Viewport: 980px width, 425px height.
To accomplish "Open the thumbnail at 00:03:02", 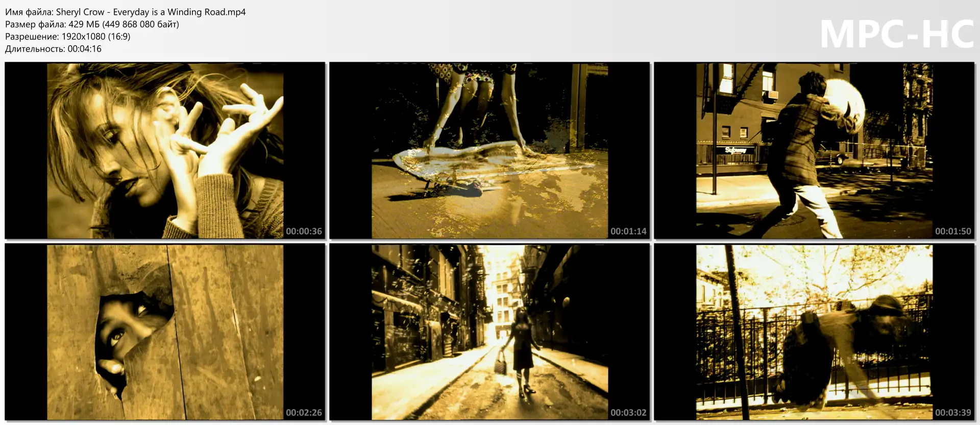I will [489, 332].
